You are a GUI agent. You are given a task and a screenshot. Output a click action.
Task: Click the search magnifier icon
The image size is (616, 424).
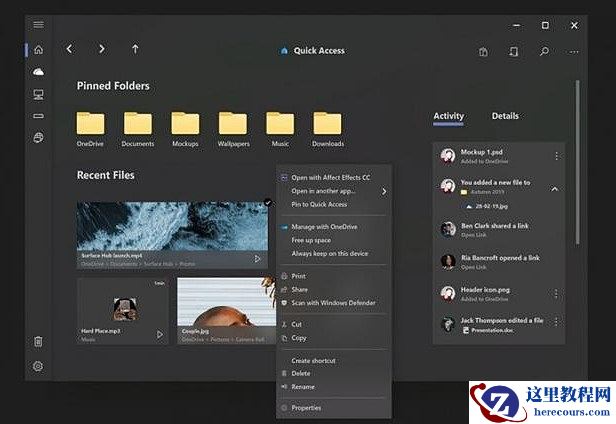(x=544, y=51)
